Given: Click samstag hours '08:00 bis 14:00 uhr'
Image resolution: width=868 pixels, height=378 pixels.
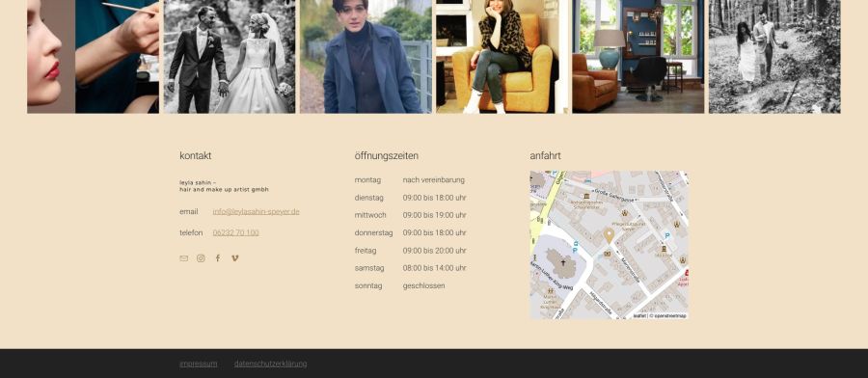Looking at the screenshot, I should [435, 268].
